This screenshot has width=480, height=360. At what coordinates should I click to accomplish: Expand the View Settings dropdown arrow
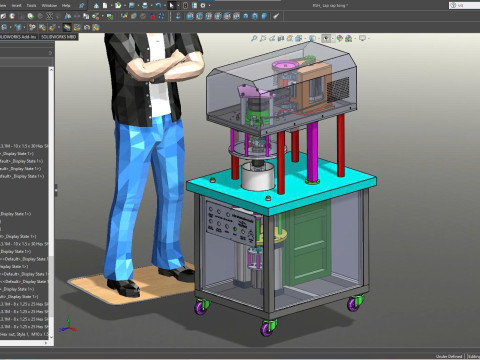pyautogui.click(x=369, y=39)
